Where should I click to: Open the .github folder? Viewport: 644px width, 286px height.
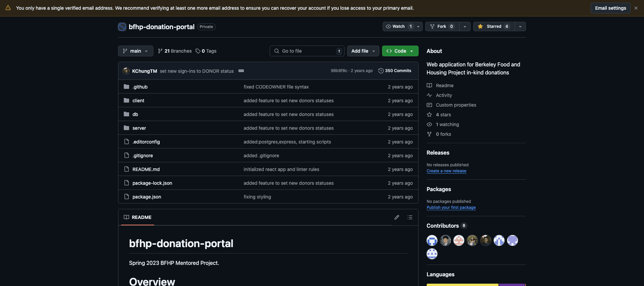pos(140,87)
